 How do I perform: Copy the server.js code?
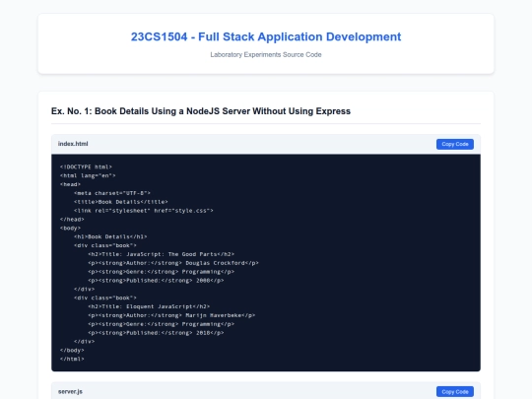pos(454,392)
